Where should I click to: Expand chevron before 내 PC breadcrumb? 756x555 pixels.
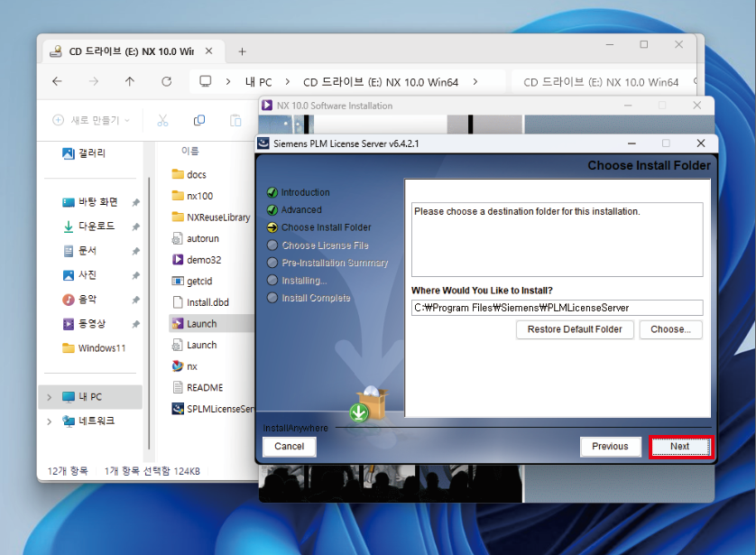228,82
